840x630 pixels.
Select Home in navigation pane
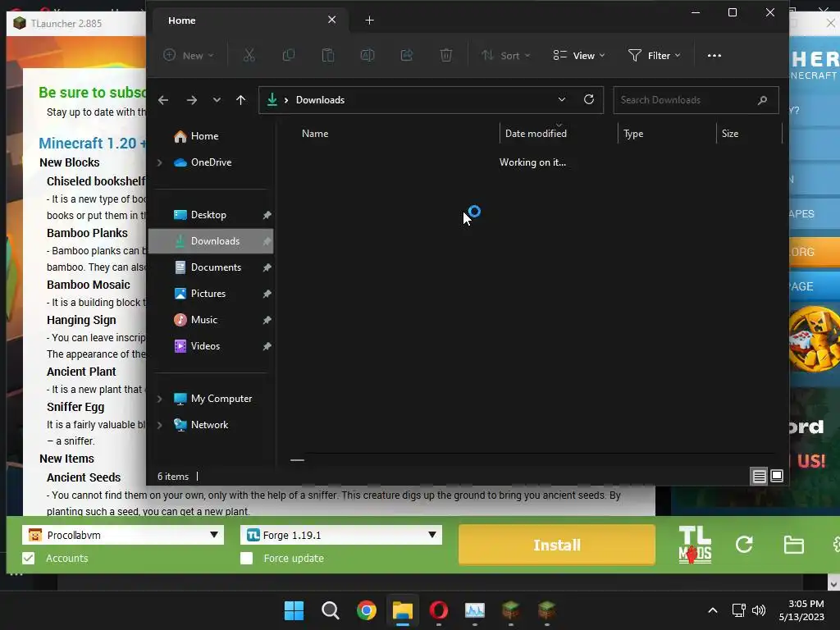click(x=212, y=136)
